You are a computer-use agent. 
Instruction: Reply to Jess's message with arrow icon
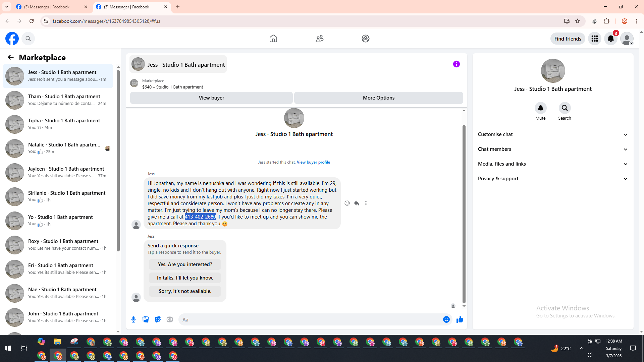click(357, 203)
